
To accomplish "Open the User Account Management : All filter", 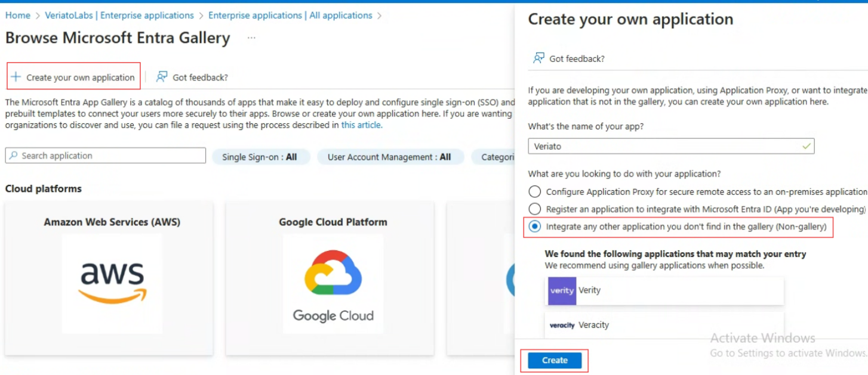I will [390, 157].
